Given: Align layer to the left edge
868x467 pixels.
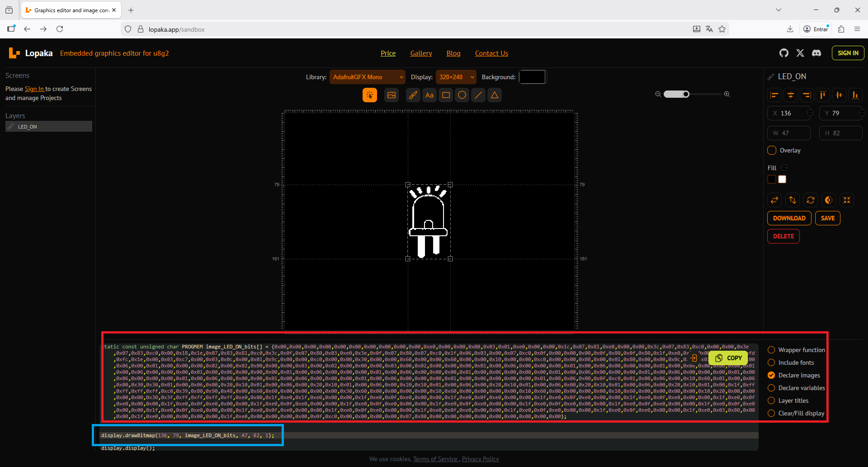Looking at the screenshot, I should (774, 95).
